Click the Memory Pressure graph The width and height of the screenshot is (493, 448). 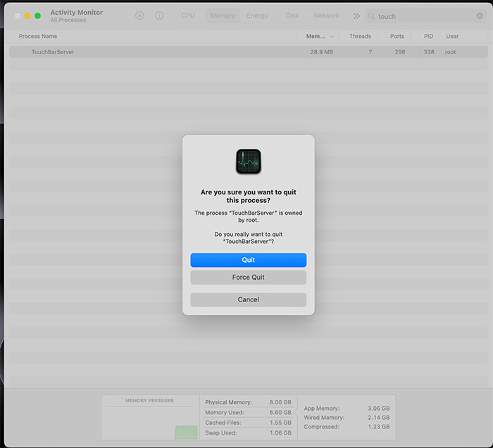(149, 420)
